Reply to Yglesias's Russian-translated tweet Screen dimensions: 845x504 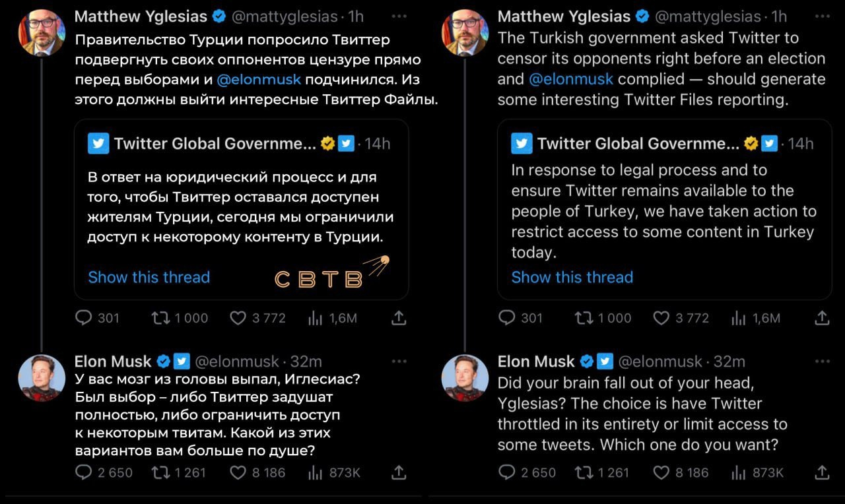(x=84, y=318)
